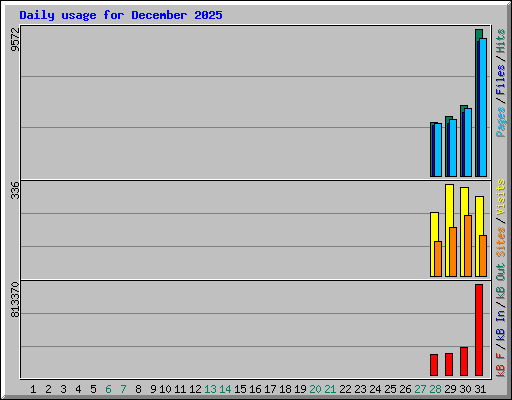This screenshot has height=400, width=512.
Task: Click the kB F legend label
Action: tap(501, 365)
